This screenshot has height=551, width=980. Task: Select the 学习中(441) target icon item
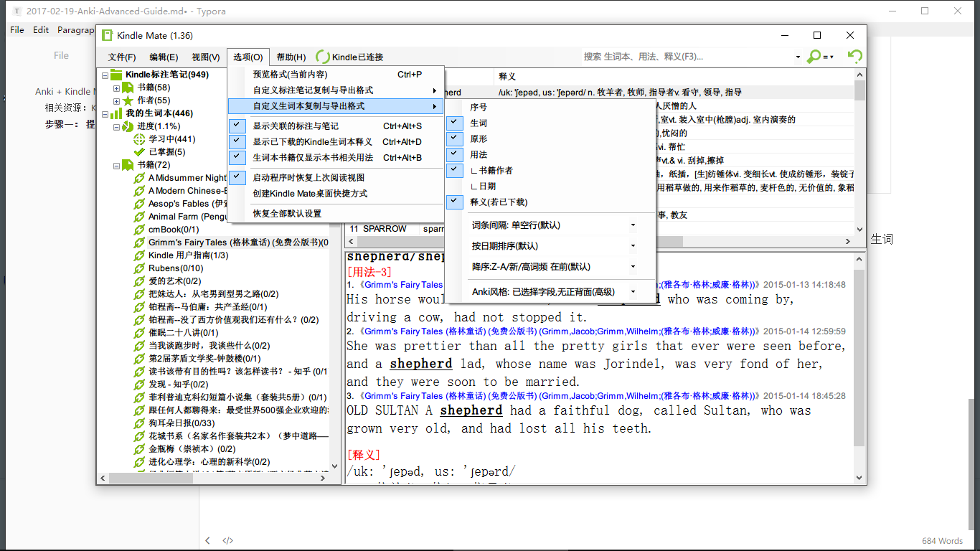[x=140, y=139]
